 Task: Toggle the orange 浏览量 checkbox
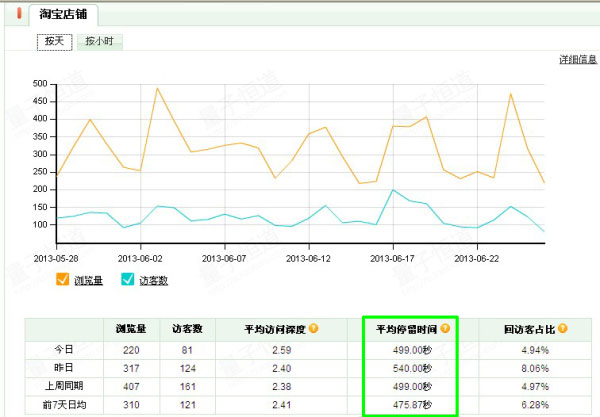(x=62, y=279)
